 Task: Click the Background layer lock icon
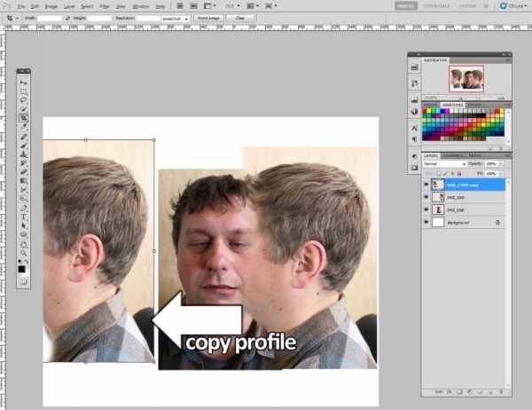[x=497, y=223]
